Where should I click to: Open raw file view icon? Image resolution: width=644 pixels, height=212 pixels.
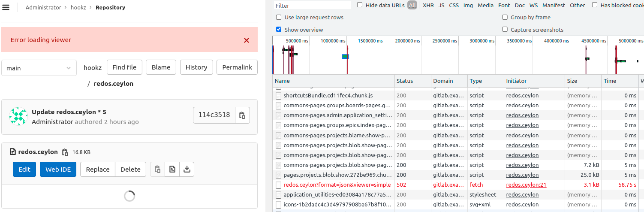[x=172, y=169]
